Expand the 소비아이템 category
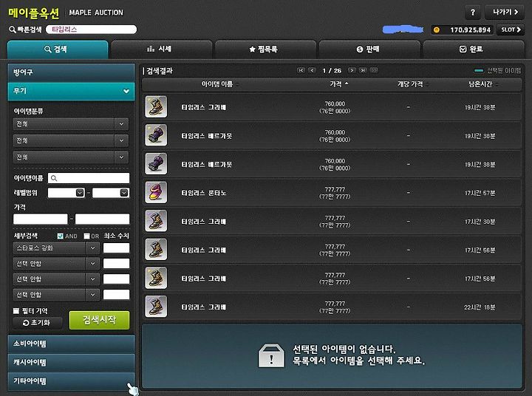This screenshot has height=396, width=532. pos(71,344)
